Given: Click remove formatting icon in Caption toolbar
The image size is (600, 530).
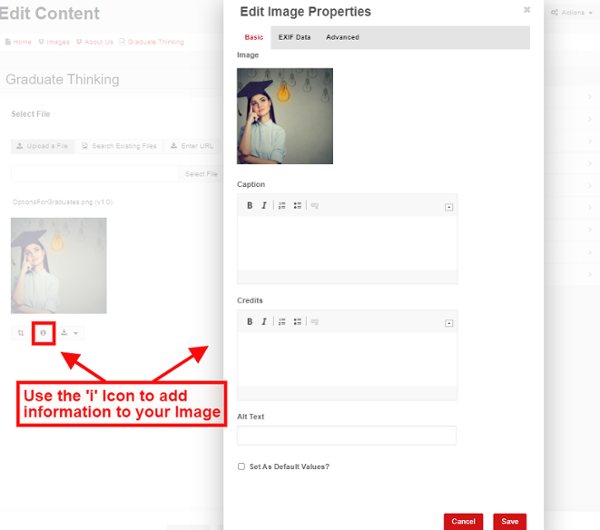Looking at the screenshot, I should (x=315, y=205).
